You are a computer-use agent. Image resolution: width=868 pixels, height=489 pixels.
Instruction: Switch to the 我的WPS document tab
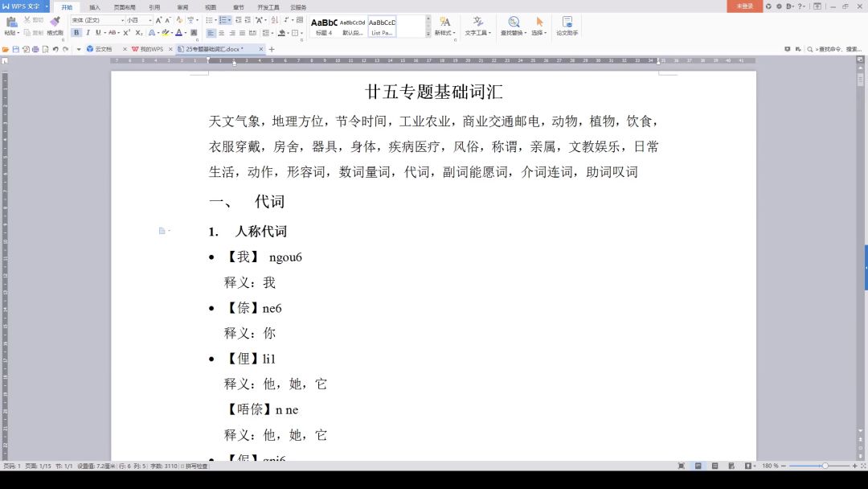tap(151, 49)
